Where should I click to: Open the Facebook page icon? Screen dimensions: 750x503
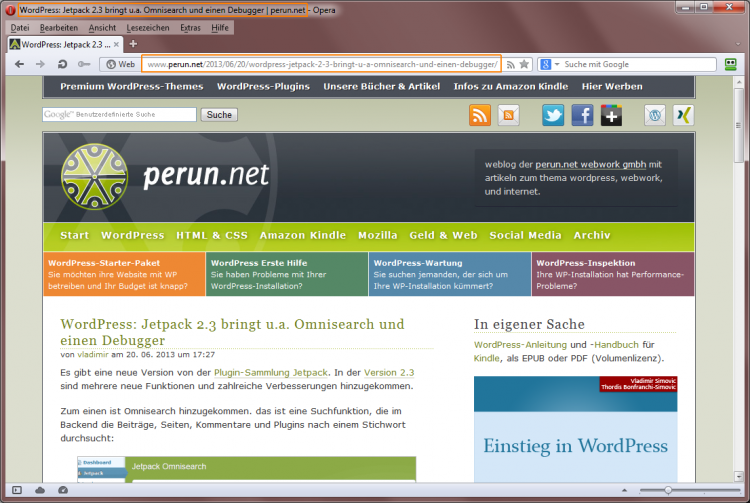pyautogui.click(x=582, y=115)
